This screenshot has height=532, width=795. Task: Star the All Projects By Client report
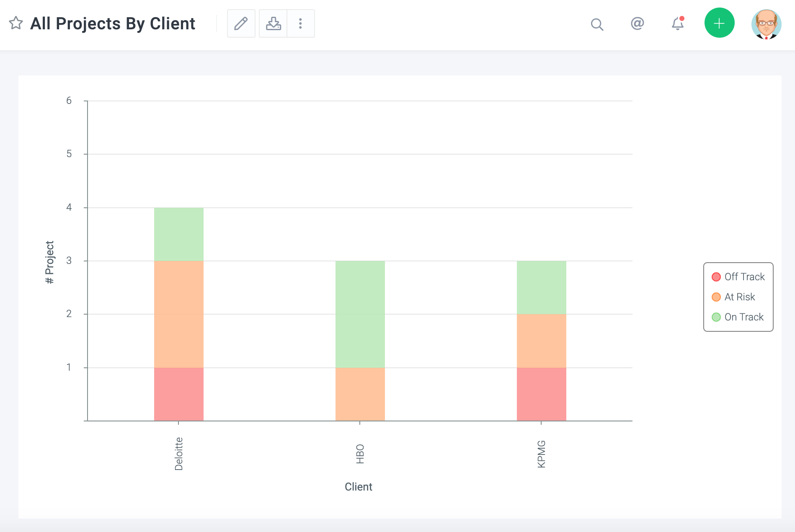[x=16, y=23]
